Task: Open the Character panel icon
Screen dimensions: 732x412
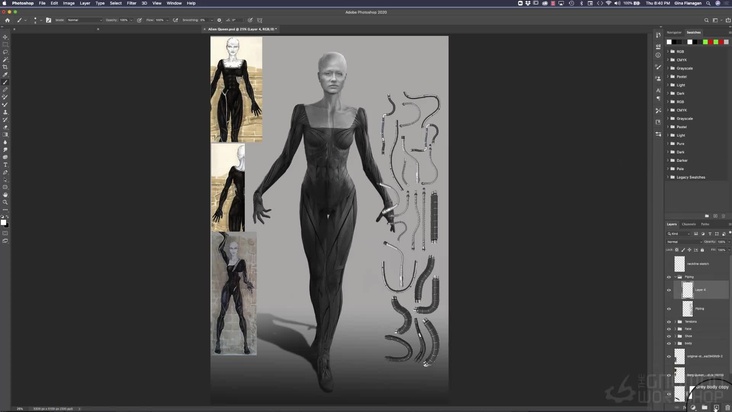Action: [x=658, y=90]
